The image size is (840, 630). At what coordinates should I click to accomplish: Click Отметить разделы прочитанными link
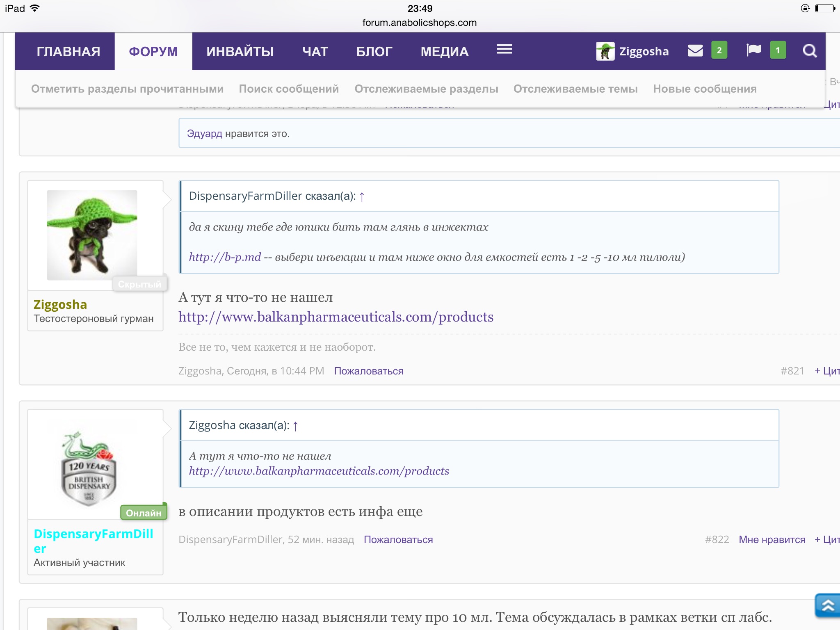[x=127, y=89]
